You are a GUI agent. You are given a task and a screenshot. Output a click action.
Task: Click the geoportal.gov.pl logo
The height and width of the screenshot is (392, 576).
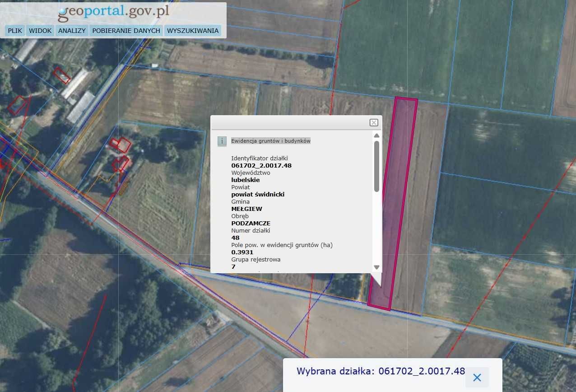coord(113,13)
